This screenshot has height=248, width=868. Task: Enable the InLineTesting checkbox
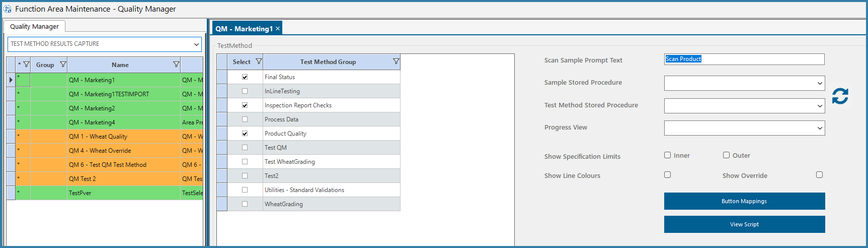245,91
